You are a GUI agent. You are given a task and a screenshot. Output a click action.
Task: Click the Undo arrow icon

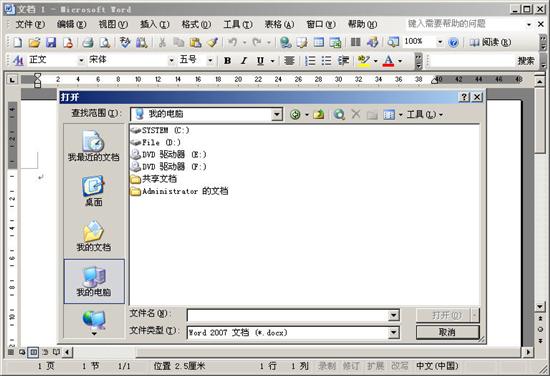click(232, 42)
